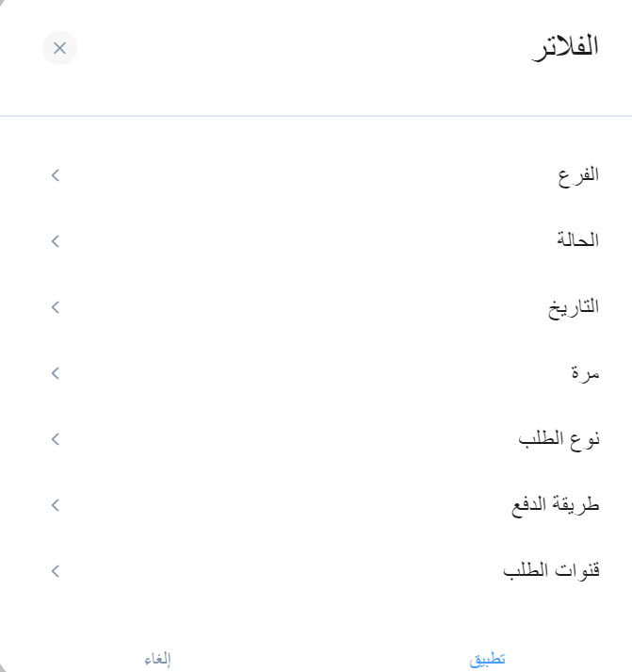
Task: Open the مرة filter label
Action: [585, 373]
